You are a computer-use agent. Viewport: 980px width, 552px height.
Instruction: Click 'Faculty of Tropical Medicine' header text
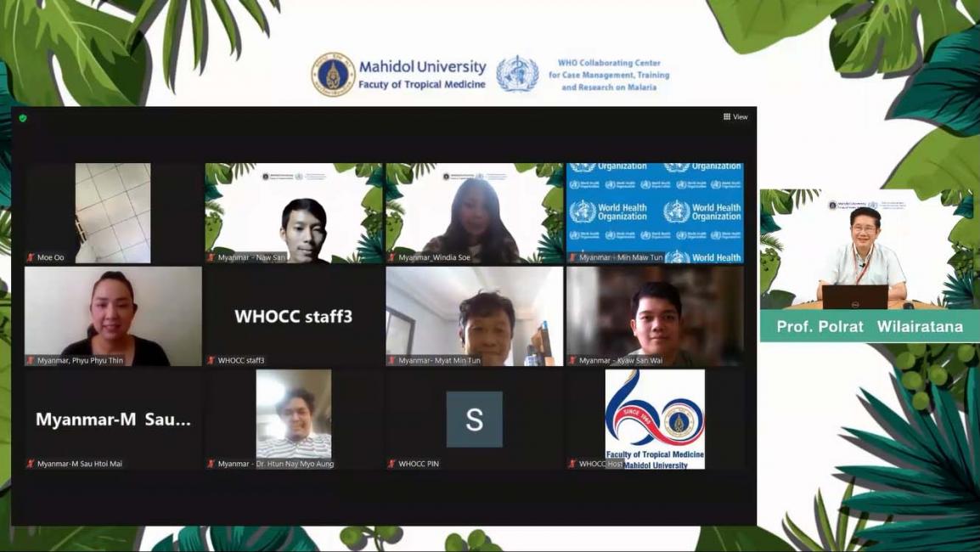(422, 84)
